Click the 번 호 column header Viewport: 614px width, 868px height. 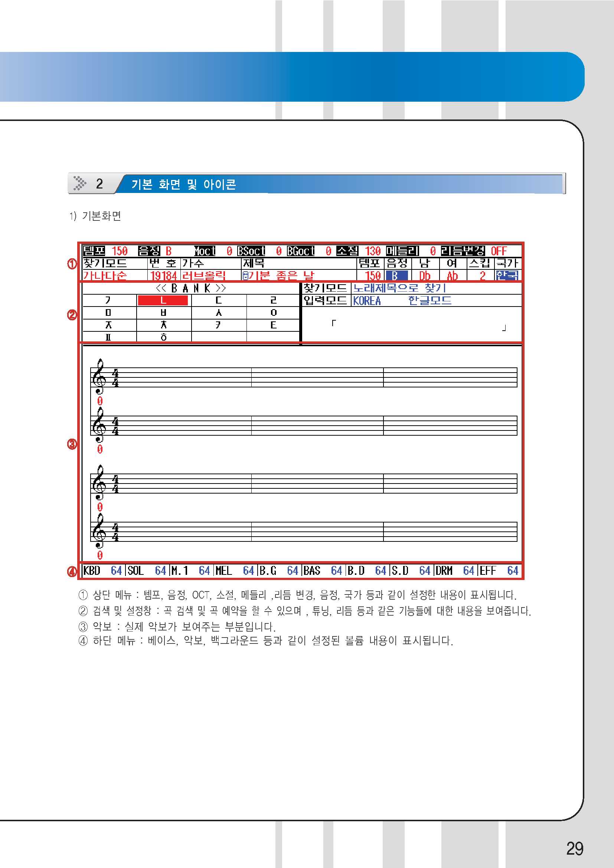163,263
